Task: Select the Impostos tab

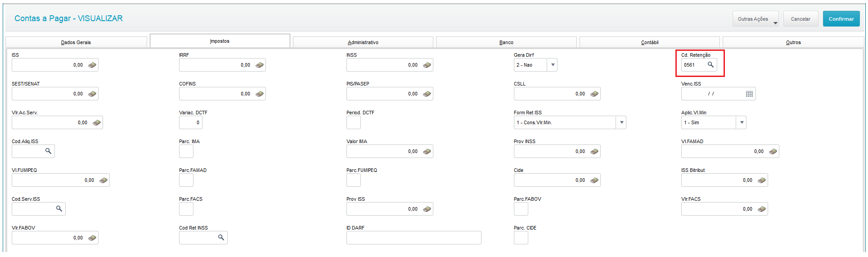Action: coord(220,41)
